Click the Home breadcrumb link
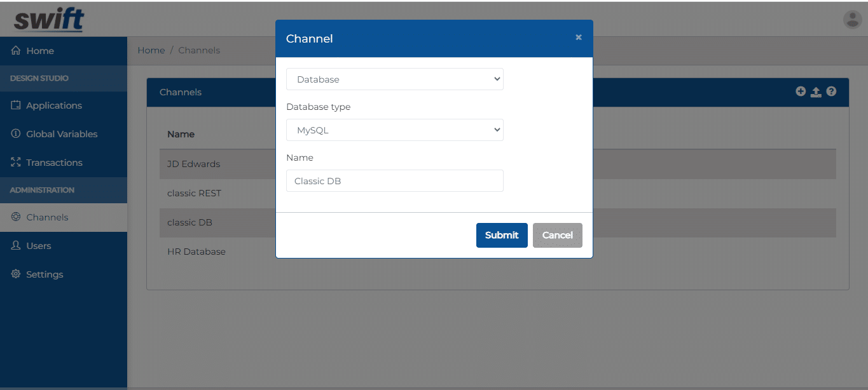The height and width of the screenshot is (390, 868). (151, 50)
